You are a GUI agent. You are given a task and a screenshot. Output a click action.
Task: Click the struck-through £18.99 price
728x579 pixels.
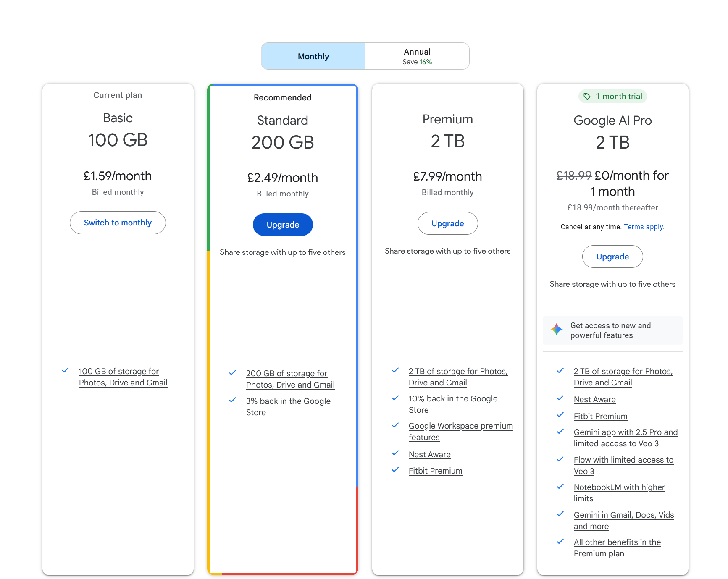point(574,176)
